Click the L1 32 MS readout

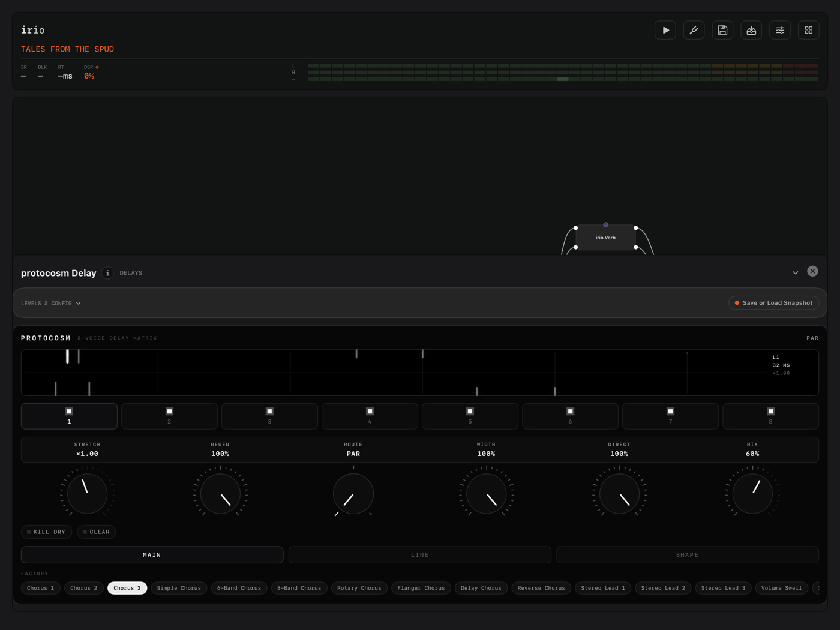(781, 361)
